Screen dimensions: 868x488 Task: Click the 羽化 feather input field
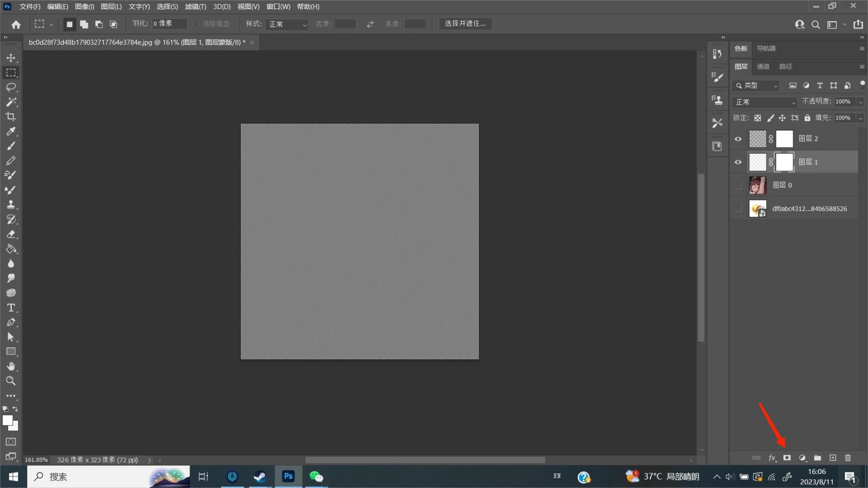coord(169,24)
